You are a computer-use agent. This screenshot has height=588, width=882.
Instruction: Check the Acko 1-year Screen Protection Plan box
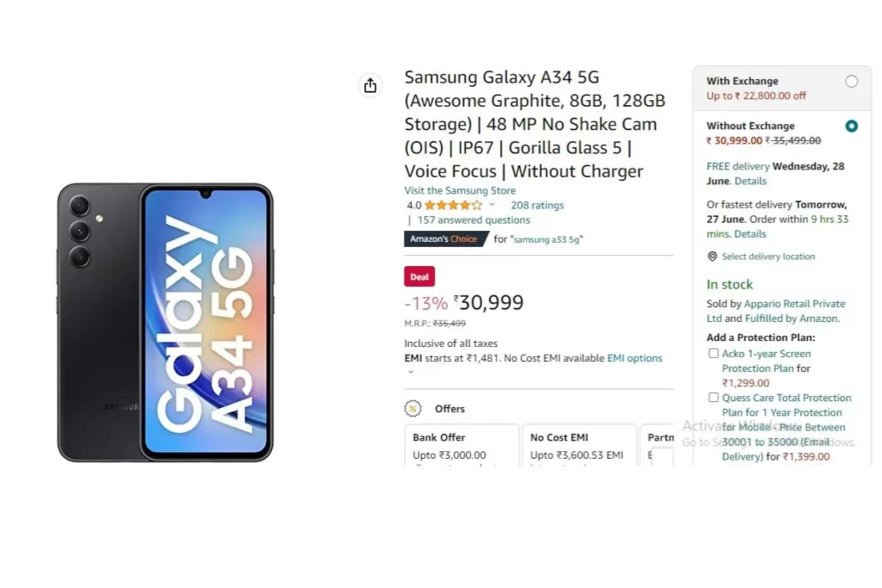pyautogui.click(x=713, y=354)
